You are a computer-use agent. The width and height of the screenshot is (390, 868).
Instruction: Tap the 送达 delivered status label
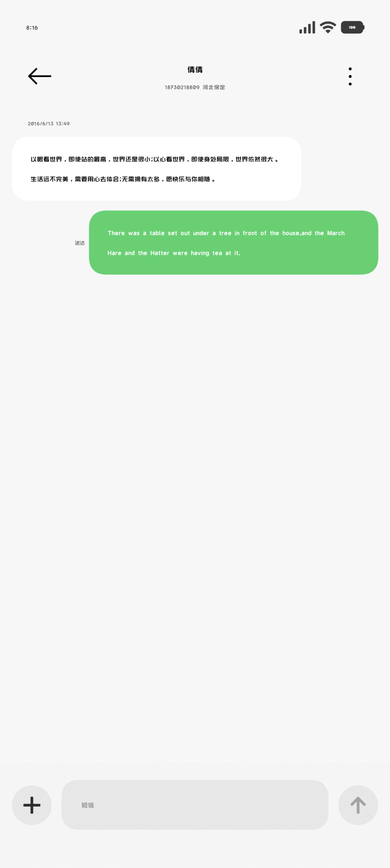point(80,243)
